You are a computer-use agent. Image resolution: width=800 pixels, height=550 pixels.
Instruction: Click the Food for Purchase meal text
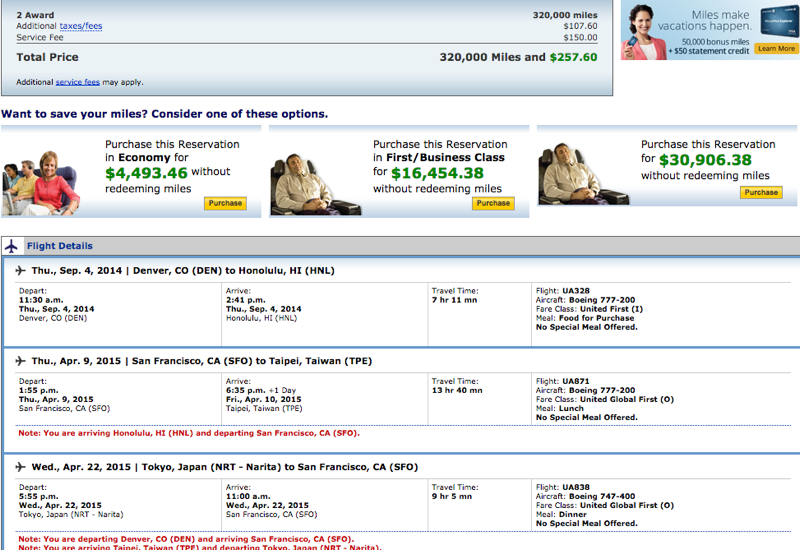[596, 318]
